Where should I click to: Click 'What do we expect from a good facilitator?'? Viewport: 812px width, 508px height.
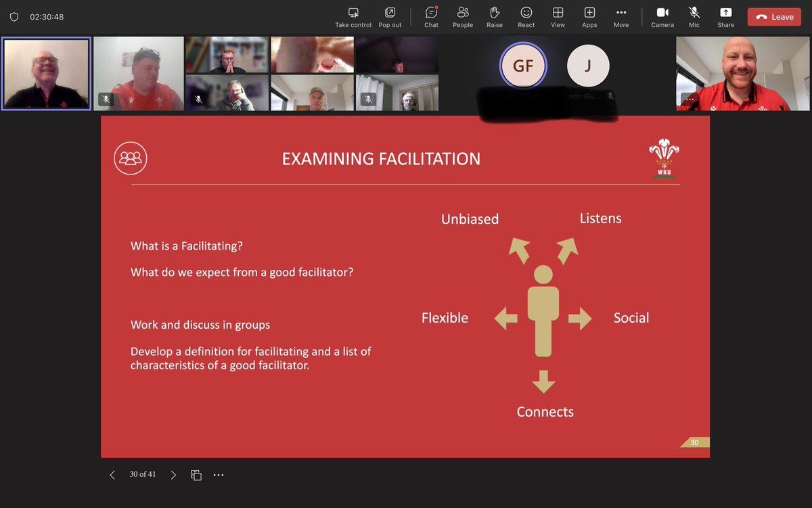pyautogui.click(x=242, y=273)
